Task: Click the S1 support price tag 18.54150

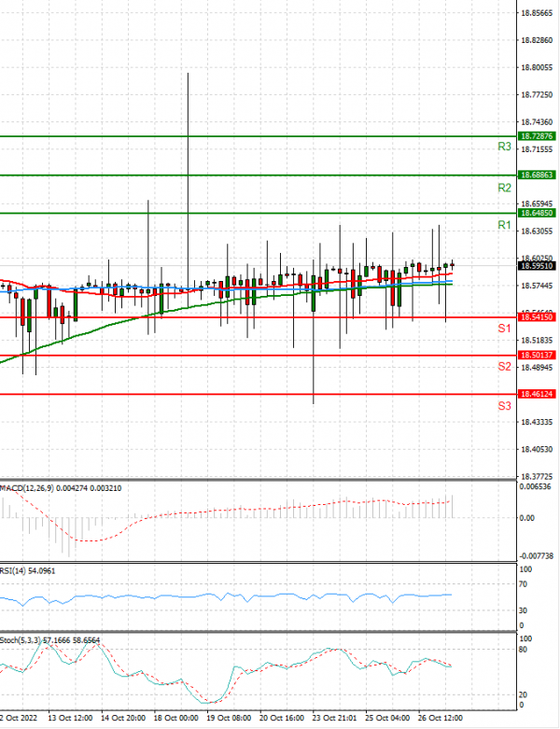Action: 537,317
